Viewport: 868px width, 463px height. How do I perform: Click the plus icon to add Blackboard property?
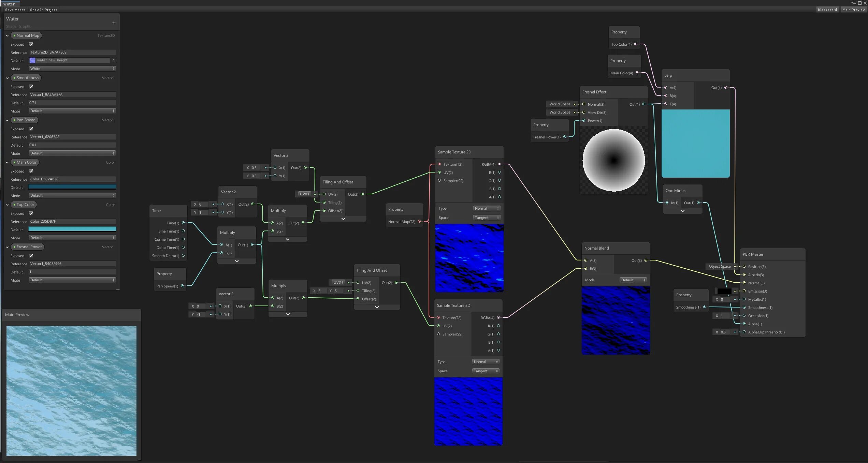(114, 23)
